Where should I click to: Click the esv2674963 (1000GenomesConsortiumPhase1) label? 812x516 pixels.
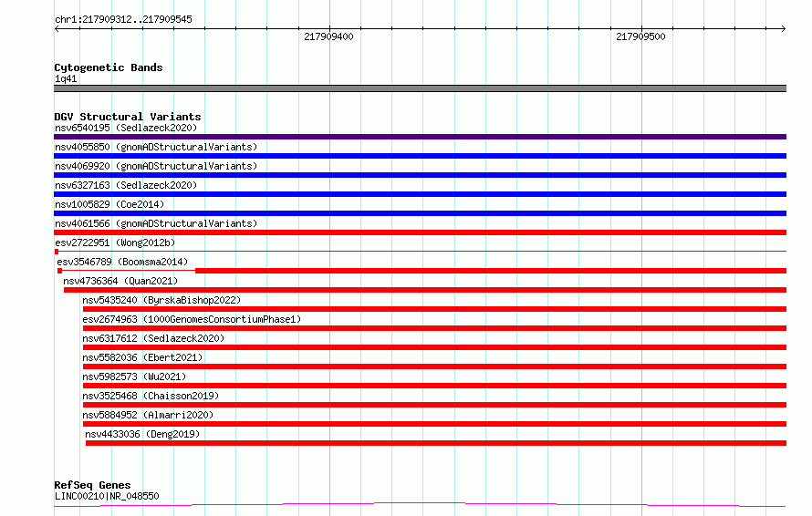[x=192, y=319]
